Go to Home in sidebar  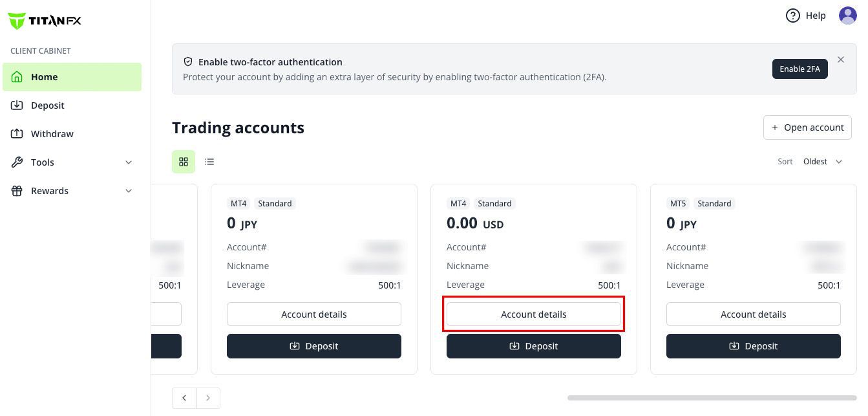(72, 77)
